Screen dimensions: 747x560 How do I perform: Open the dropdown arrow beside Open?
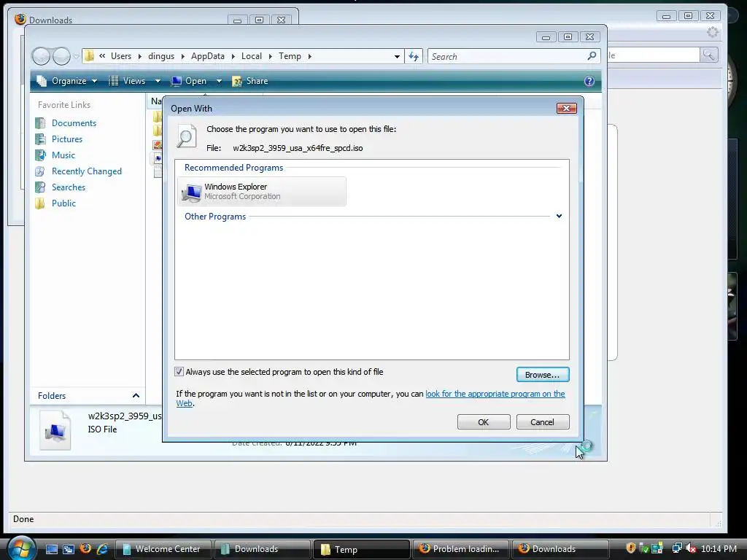click(x=219, y=81)
